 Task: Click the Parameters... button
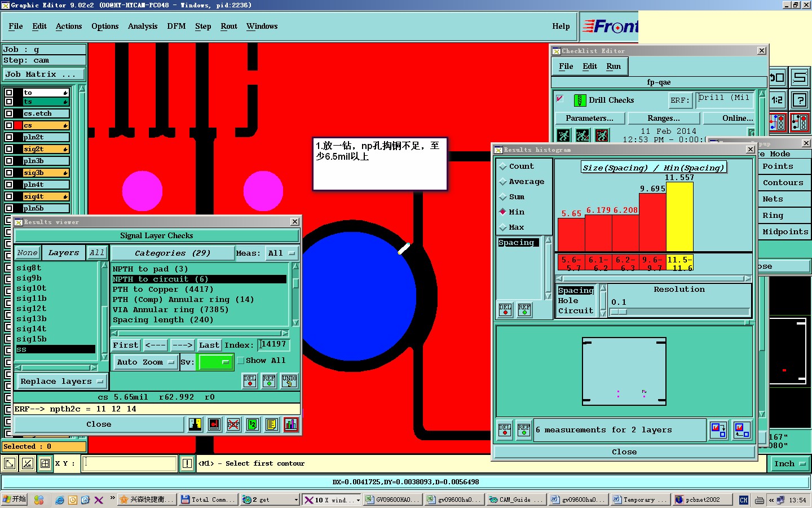point(590,119)
